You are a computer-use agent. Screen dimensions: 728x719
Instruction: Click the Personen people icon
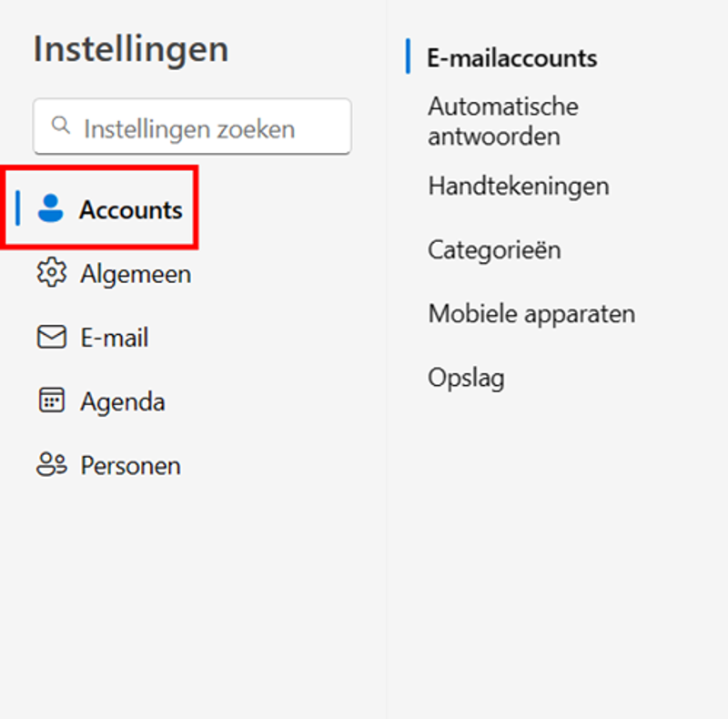pyautogui.click(x=51, y=465)
